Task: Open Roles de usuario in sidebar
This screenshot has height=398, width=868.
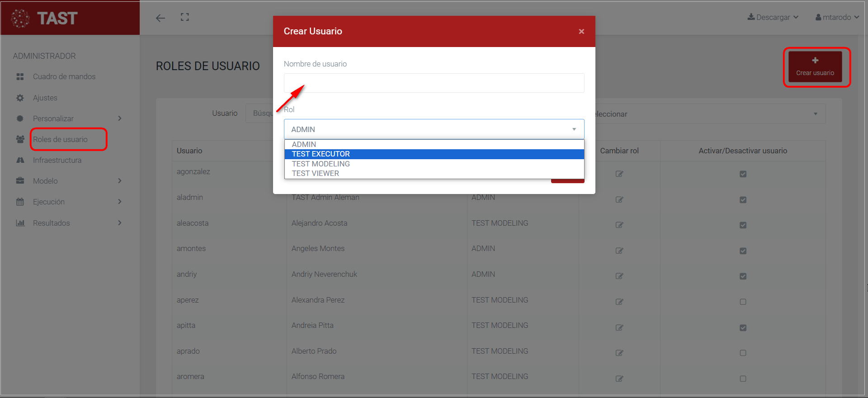Action: (x=60, y=139)
